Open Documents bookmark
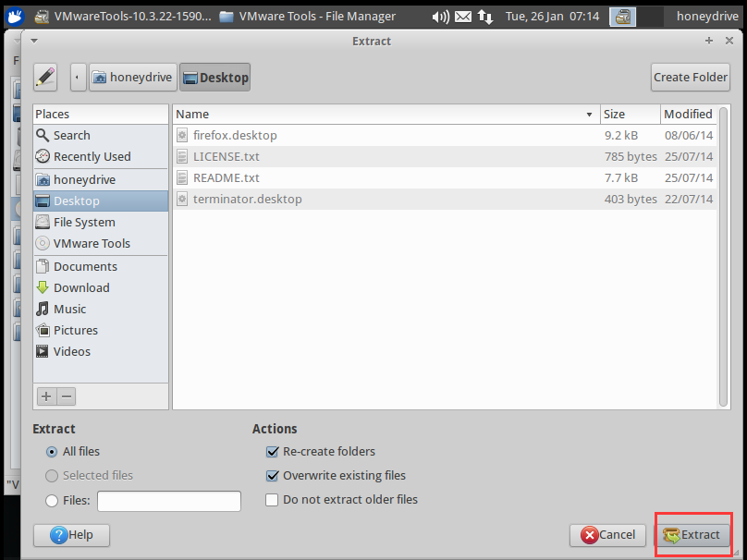The height and width of the screenshot is (560, 747). point(101,266)
